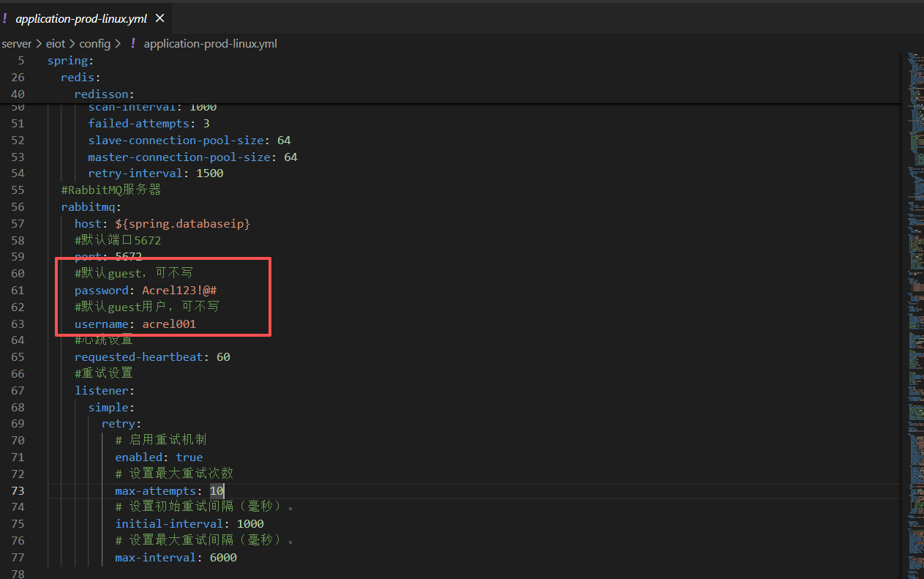This screenshot has height=579, width=924.
Task: Click the host value ${spring.databaseip}
Action: coord(182,224)
